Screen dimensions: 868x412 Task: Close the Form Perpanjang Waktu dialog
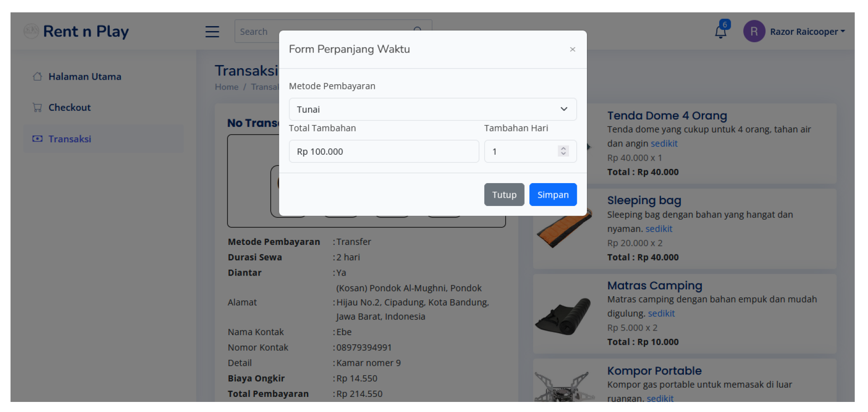coord(572,49)
